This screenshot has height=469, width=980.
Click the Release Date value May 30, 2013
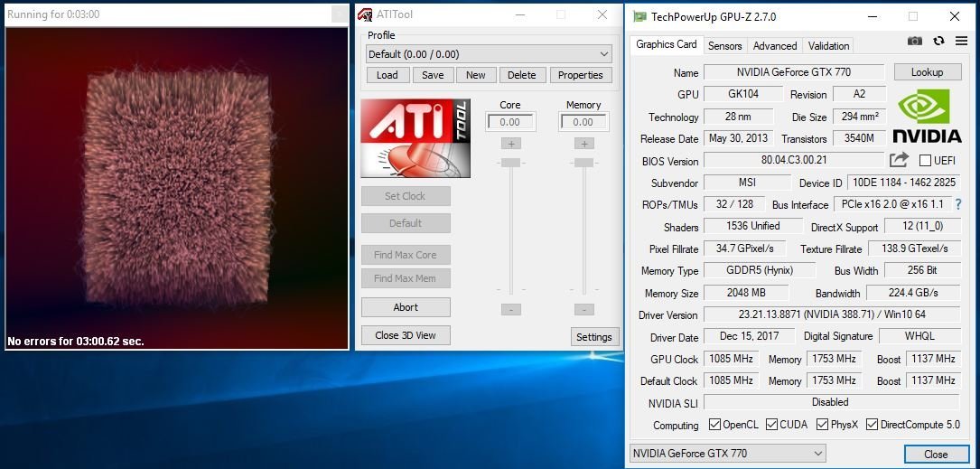[739, 138]
